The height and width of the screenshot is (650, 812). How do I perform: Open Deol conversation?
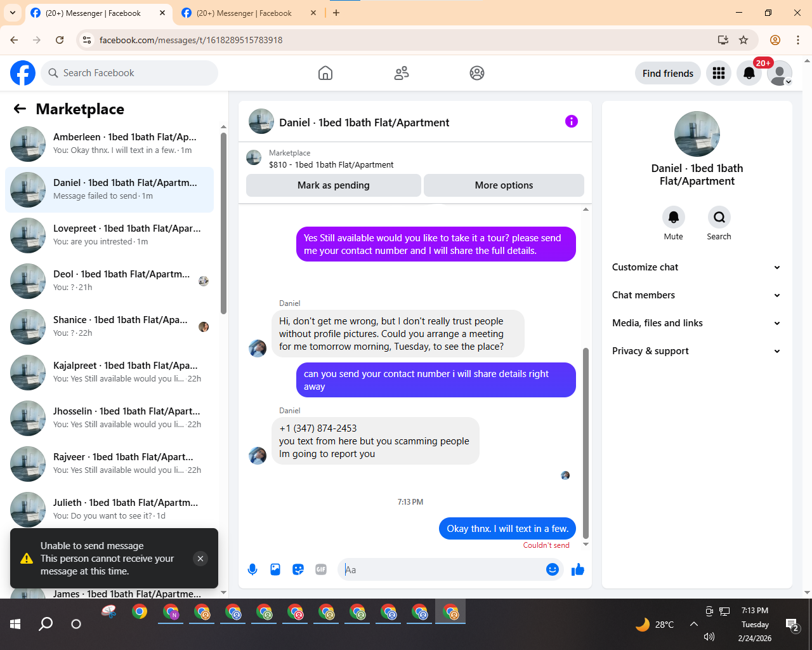tap(109, 281)
